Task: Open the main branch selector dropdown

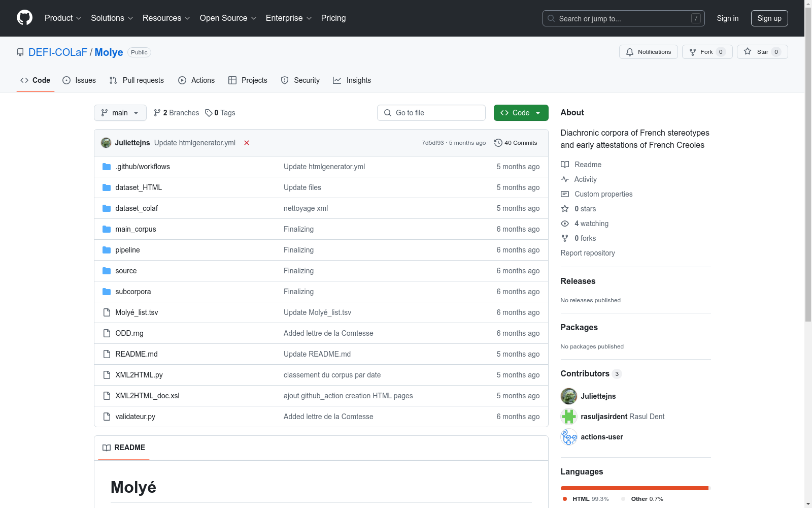Action: coord(120,113)
